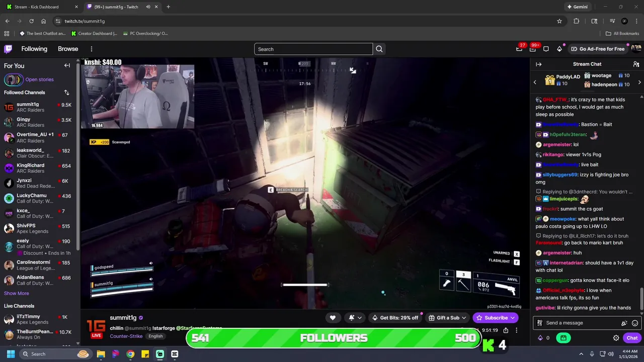Open the emote picker in chat
Viewport: 644px width, 362px height.
coord(635,323)
